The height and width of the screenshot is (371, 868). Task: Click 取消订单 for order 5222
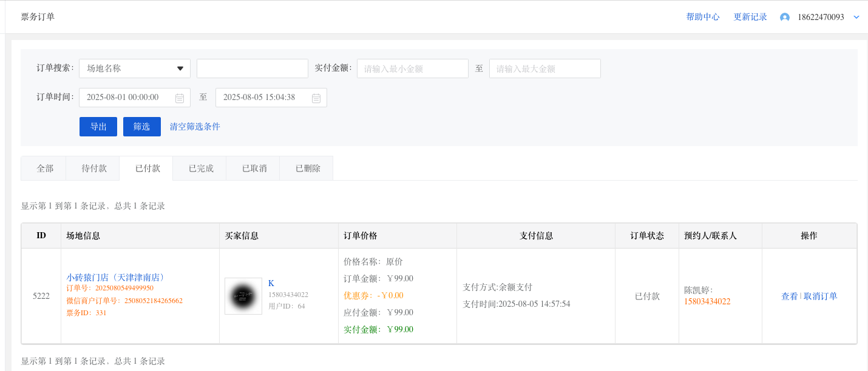pos(820,296)
